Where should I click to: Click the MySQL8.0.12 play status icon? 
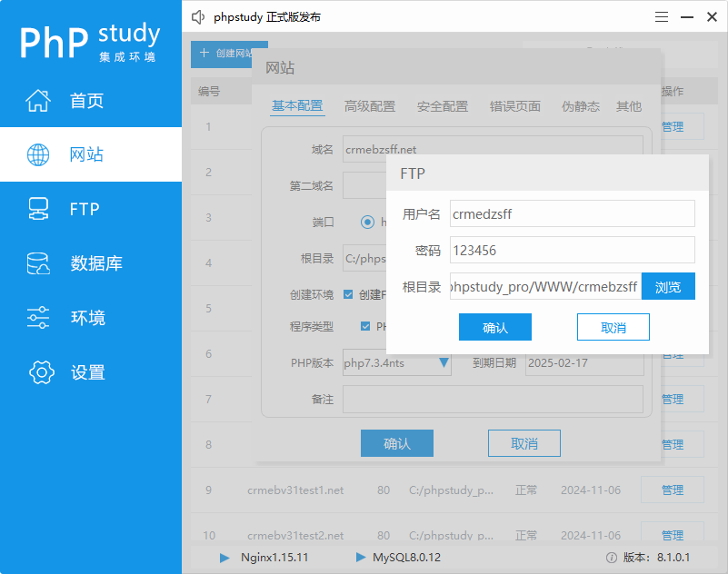[x=362, y=558]
